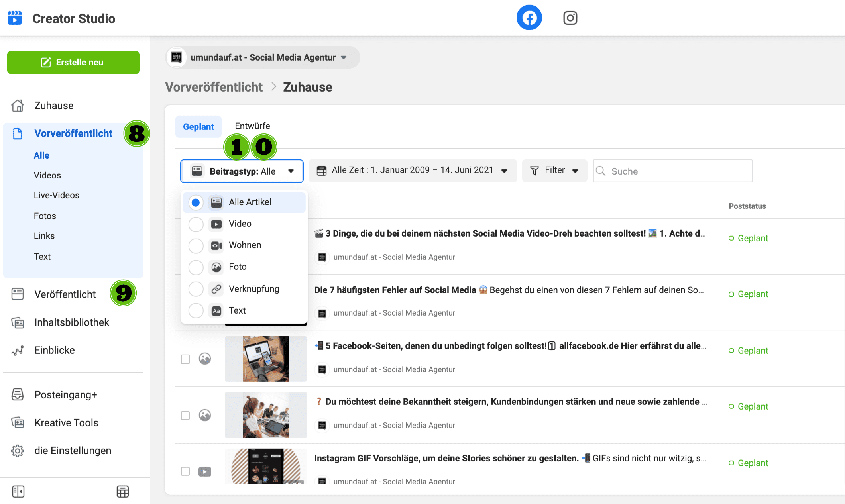
Task: Open the 5 Facebook-Seiten post title
Action: pyautogui.click(x=510, y=346)
